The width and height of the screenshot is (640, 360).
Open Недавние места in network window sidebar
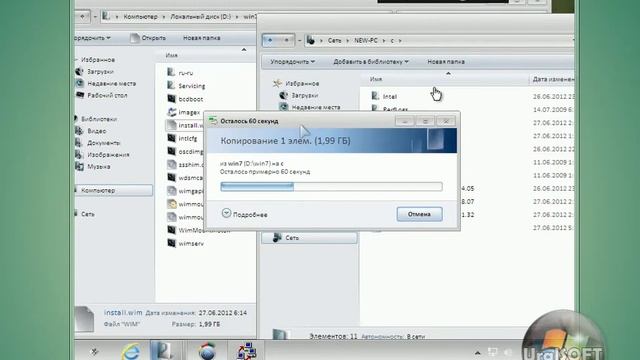(x=310, y=107)
